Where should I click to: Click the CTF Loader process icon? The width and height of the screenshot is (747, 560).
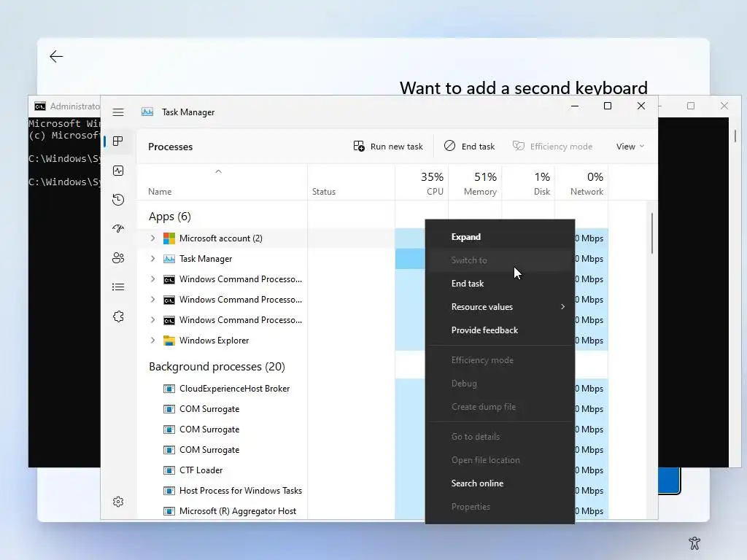click(x=169, y=470)
